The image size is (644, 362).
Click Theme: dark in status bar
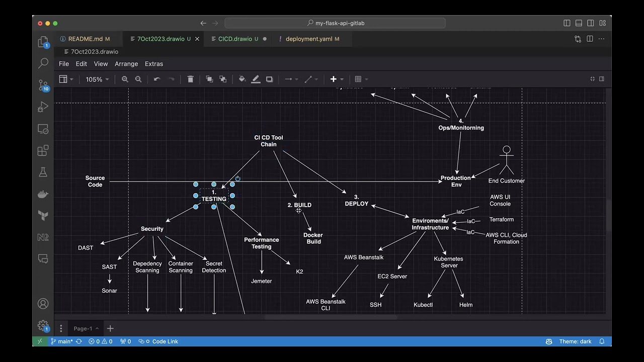(575, 341)
